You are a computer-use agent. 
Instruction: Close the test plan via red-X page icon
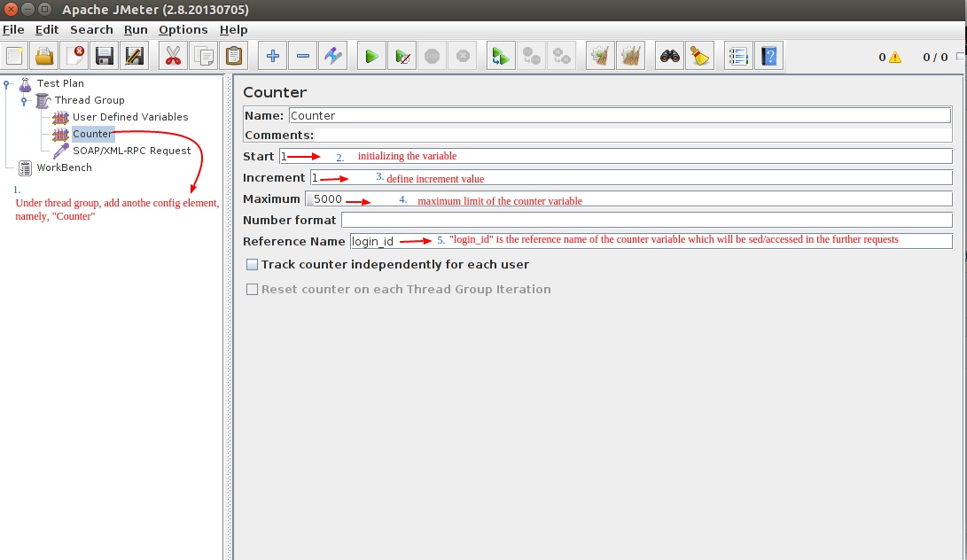[x=74, y=56]
